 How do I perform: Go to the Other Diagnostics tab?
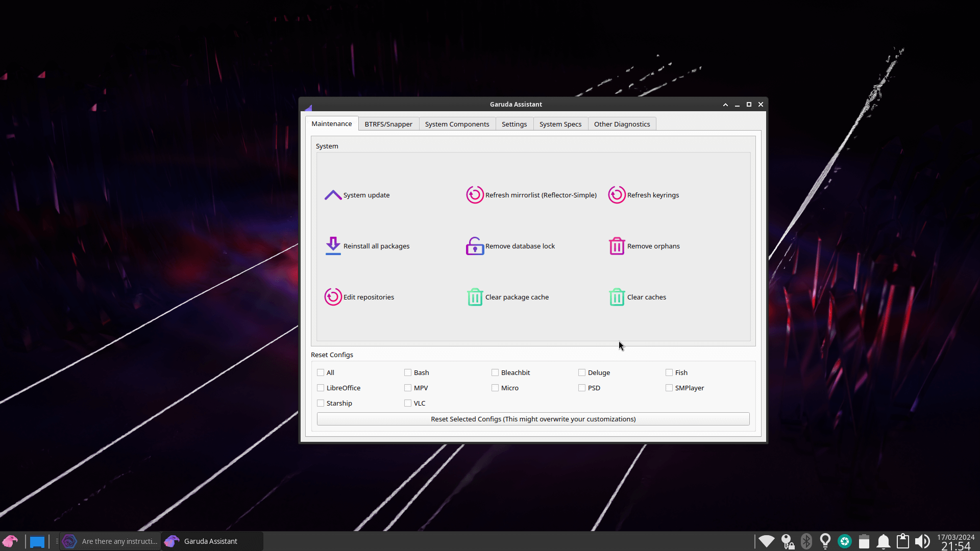coord(622,124)
